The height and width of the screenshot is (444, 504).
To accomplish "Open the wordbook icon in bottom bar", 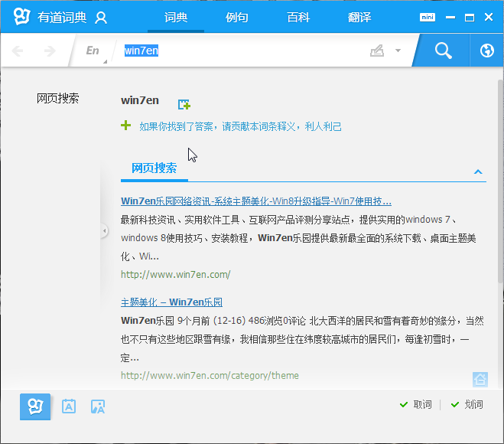I will pyautogui.click(x=69, y=406).
